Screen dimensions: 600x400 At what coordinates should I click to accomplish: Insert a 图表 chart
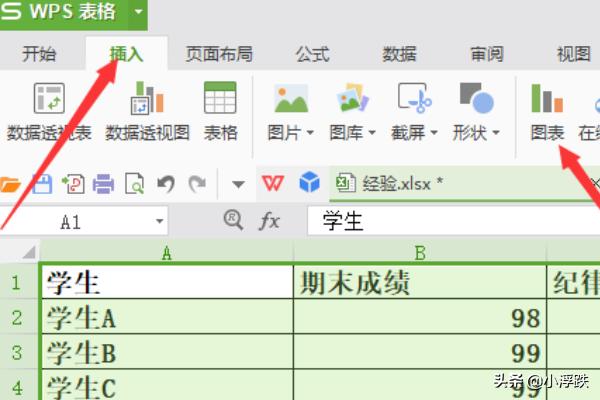click(x=548, y=113)
